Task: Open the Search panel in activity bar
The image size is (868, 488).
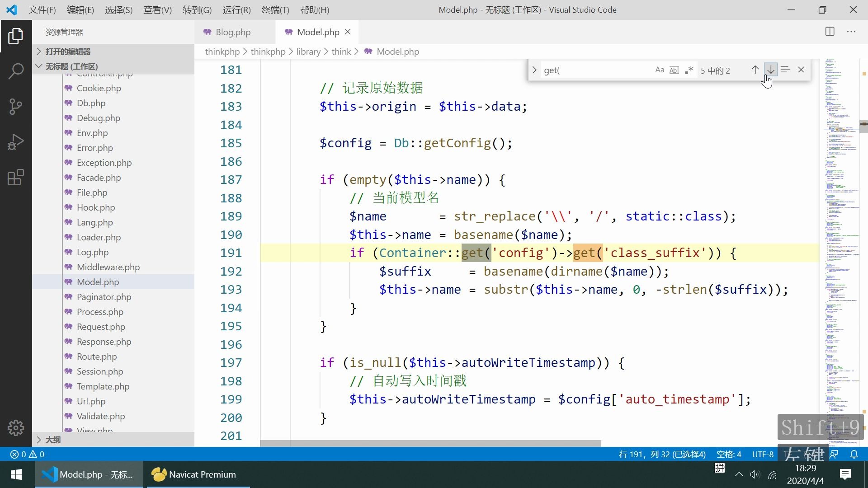Action: pyautogui.click(x=16, y=71)
